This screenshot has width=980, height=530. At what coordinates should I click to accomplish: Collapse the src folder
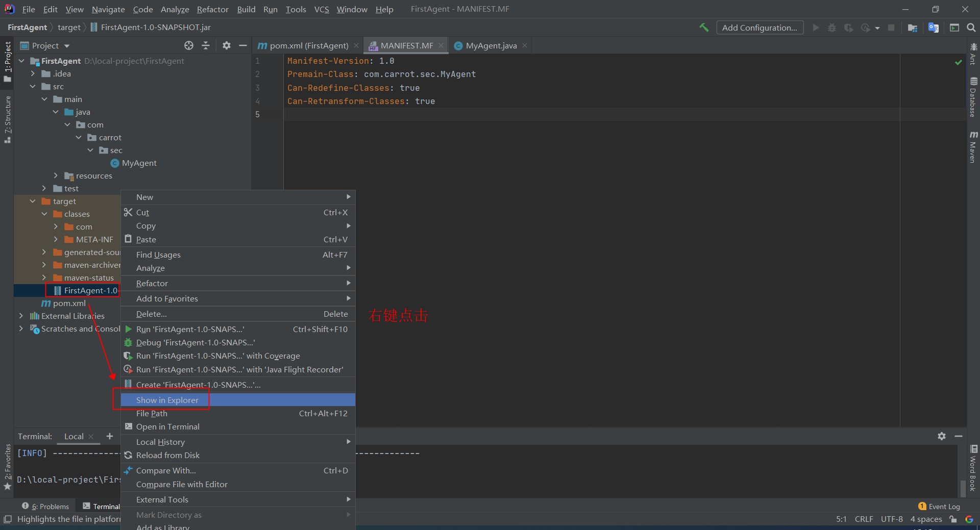[x=33, y=86]
